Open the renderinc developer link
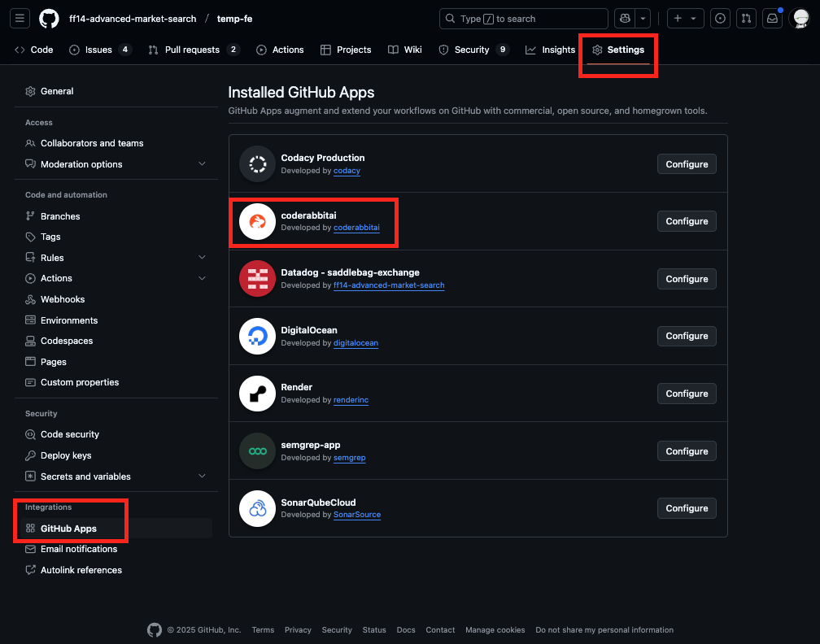Image resolution: width=820 pixels, height=644 pixels. [x=351, y=400]
